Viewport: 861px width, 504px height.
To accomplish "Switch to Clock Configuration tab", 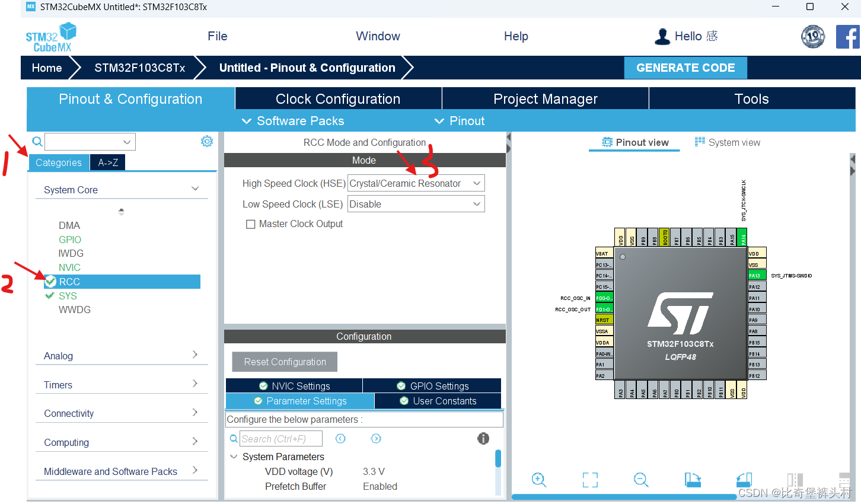I will 338,99.
